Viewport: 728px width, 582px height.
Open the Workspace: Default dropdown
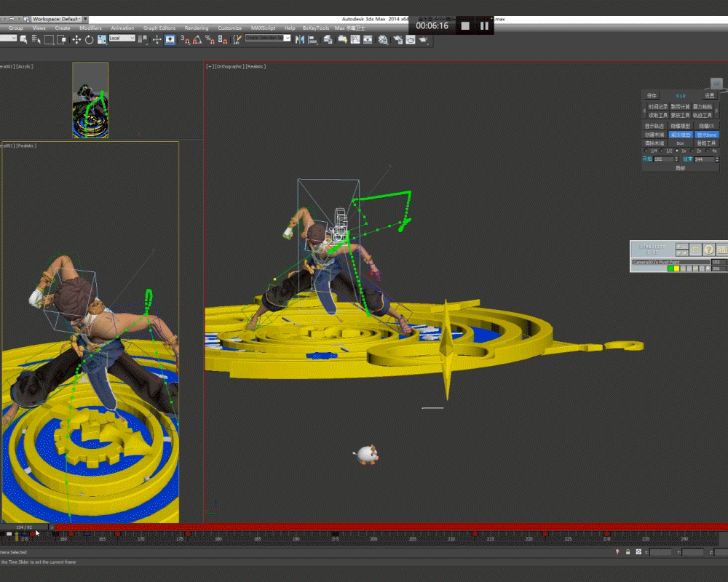[x=57, y=19]
